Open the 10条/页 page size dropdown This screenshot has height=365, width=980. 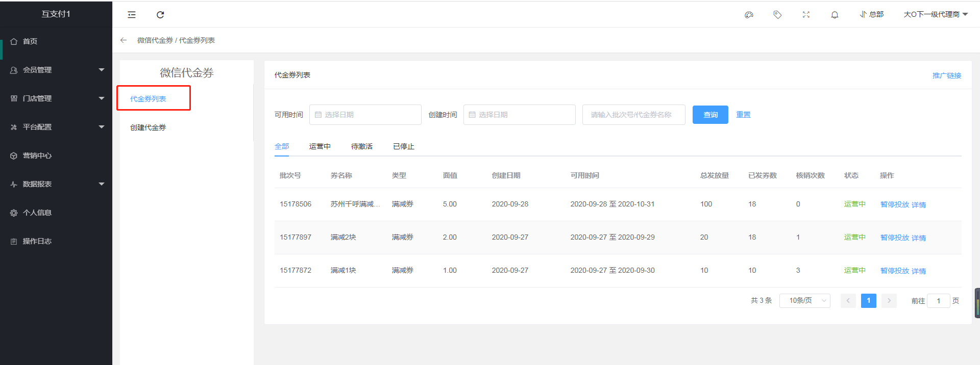click(x=805, y=301)
